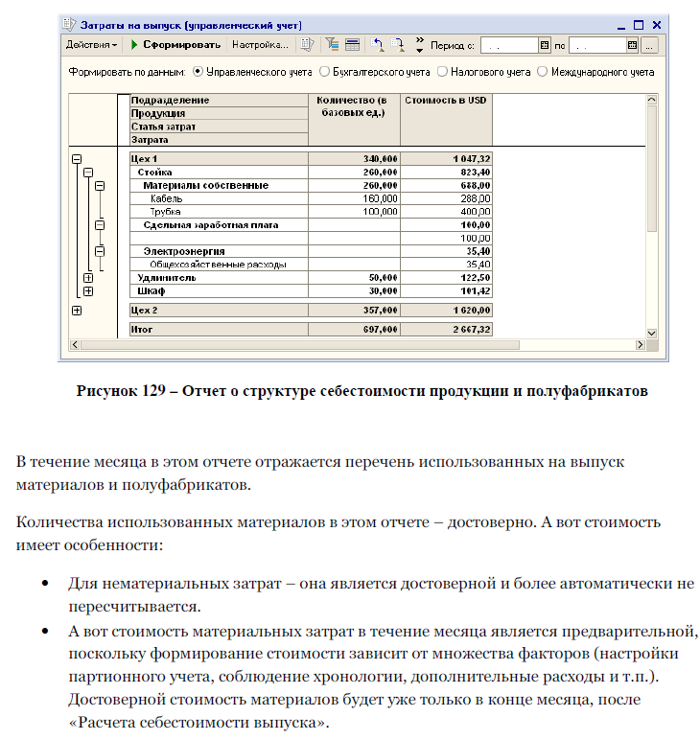Open Настройка... settings

click(260, 45)
